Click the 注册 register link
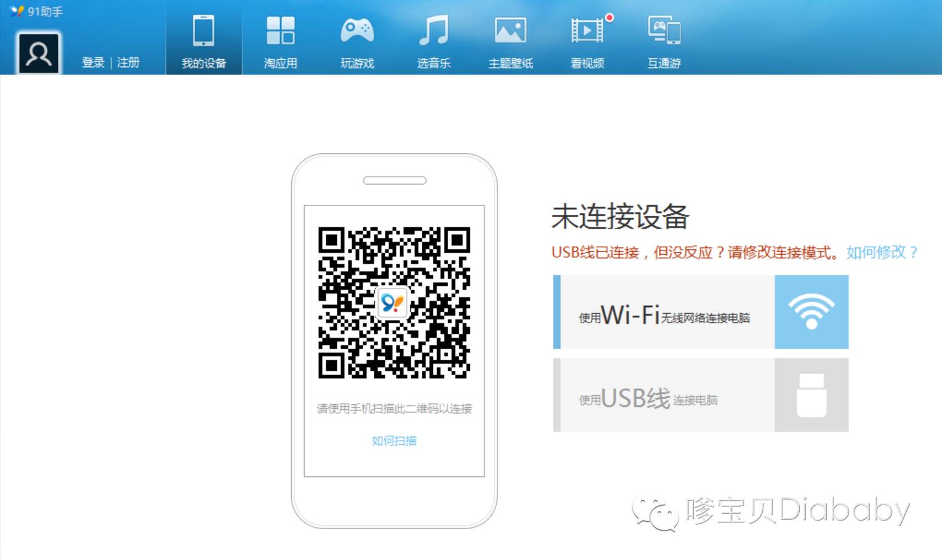 [x=128, y=63]
